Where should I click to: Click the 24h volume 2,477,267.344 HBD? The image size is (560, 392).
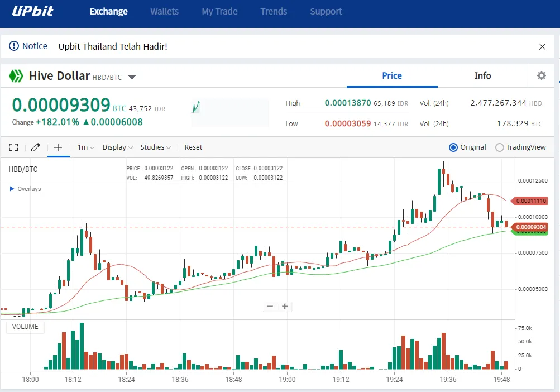[506, 103]
